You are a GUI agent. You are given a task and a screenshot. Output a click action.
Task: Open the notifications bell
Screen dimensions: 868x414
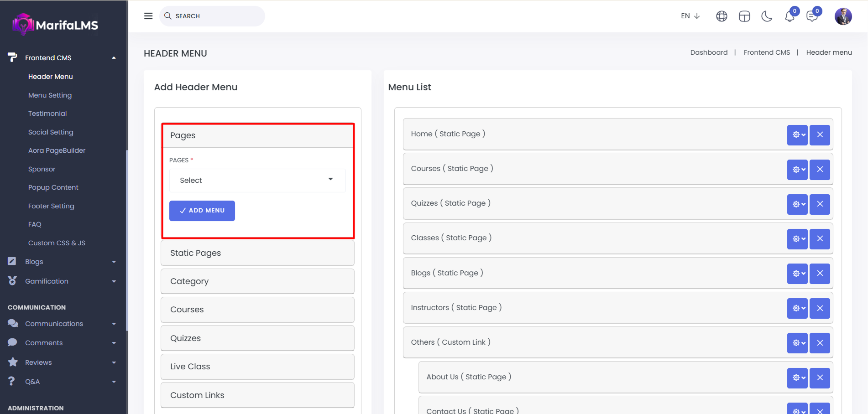[790, 16]
